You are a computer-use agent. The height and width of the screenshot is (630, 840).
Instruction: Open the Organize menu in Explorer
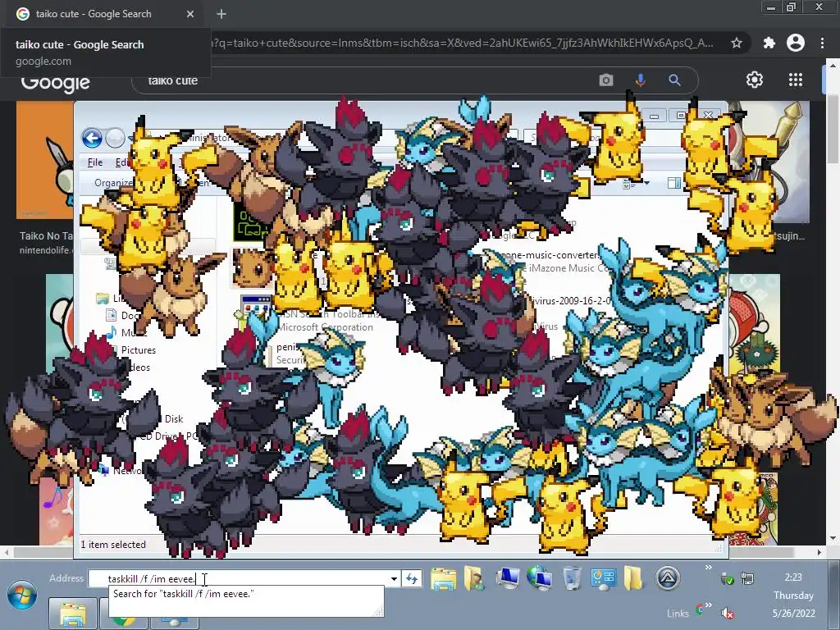tap(112, 183)
